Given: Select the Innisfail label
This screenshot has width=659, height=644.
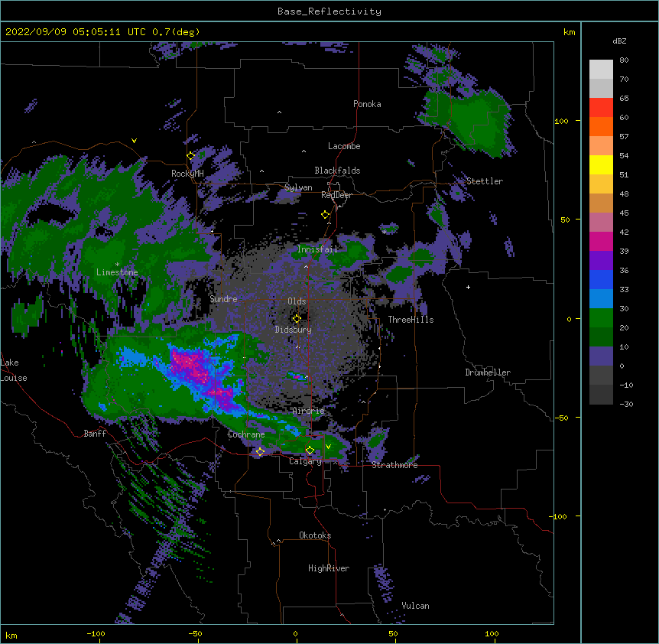Looking at the screenshot, I should 317,249.
